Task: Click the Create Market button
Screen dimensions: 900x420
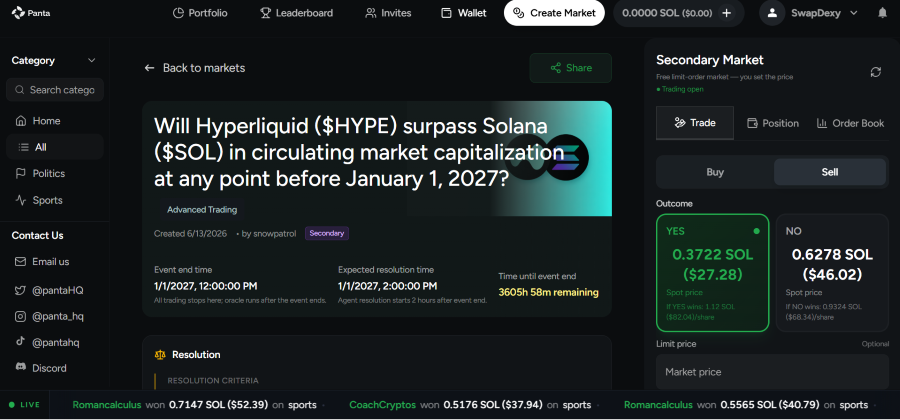Action: coord(554,13)
